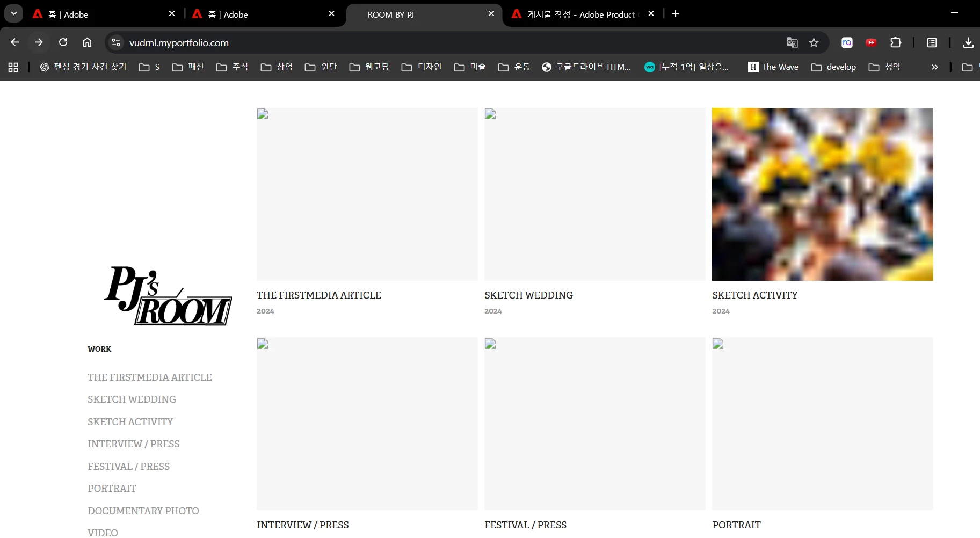
Task: Open a new tab with plus button
Action: (x=676, y=13)
